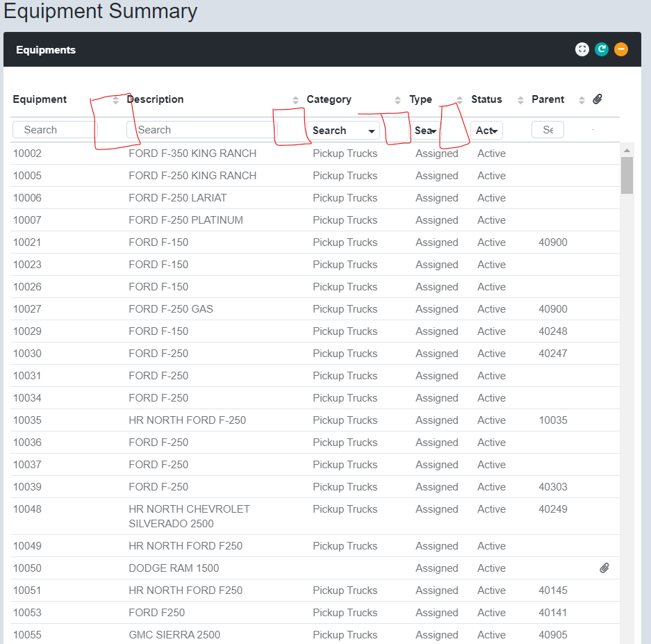Click the teal refresh icon
The height and width of the screenshot is (644, 651).
click(x=602, y=49)
